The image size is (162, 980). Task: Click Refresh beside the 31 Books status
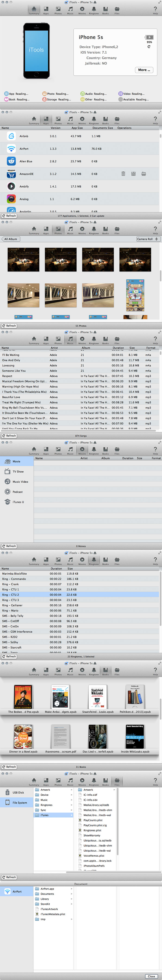click(9, 767)
